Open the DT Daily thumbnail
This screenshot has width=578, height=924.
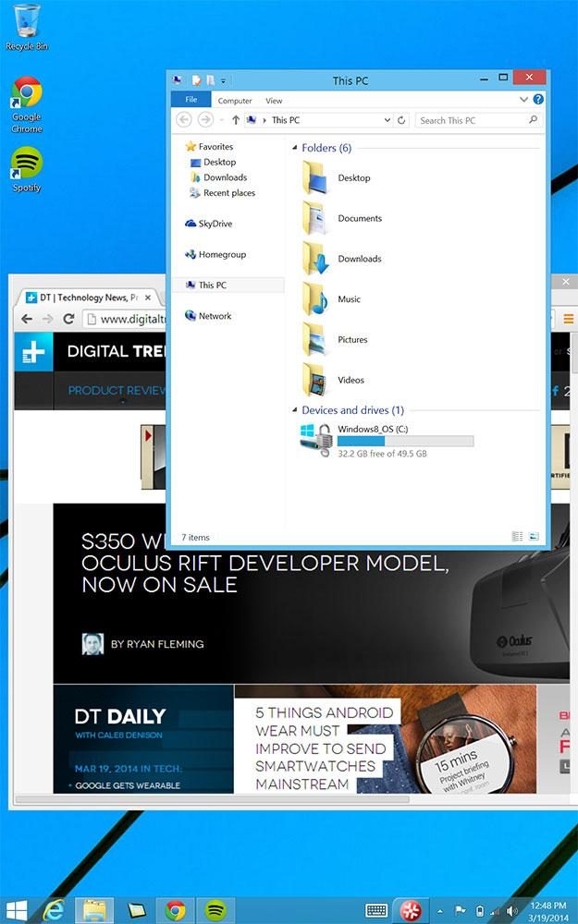pos(143,739)
